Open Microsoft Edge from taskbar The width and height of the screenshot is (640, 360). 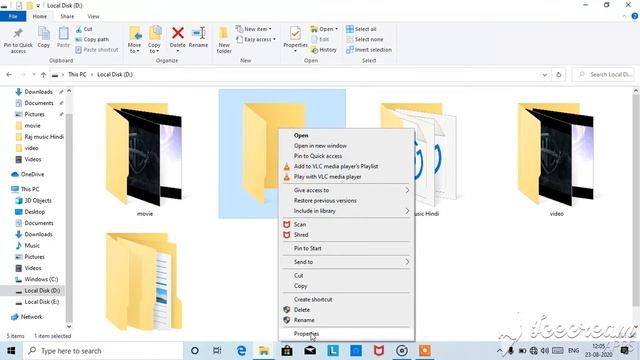[x=241, y=351]
